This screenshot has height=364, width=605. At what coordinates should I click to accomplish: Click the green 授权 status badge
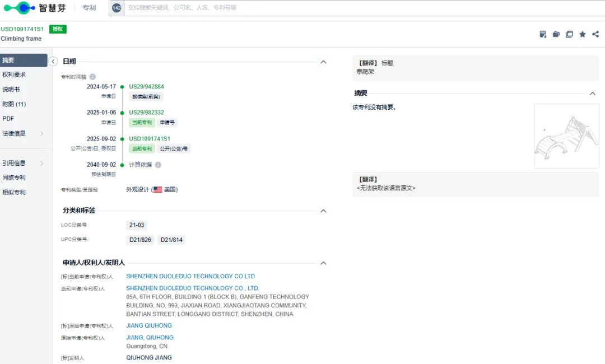(x=58, y=29)
